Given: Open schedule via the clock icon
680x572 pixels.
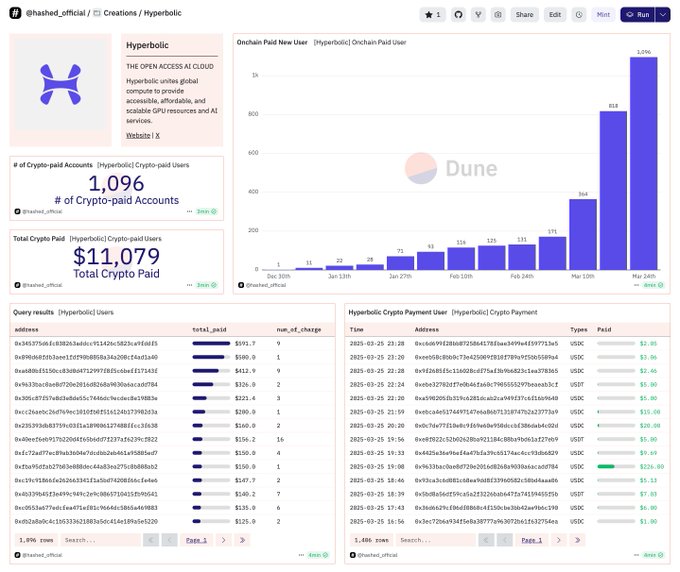Looking at the screenshot, I should tap(579, 15).
